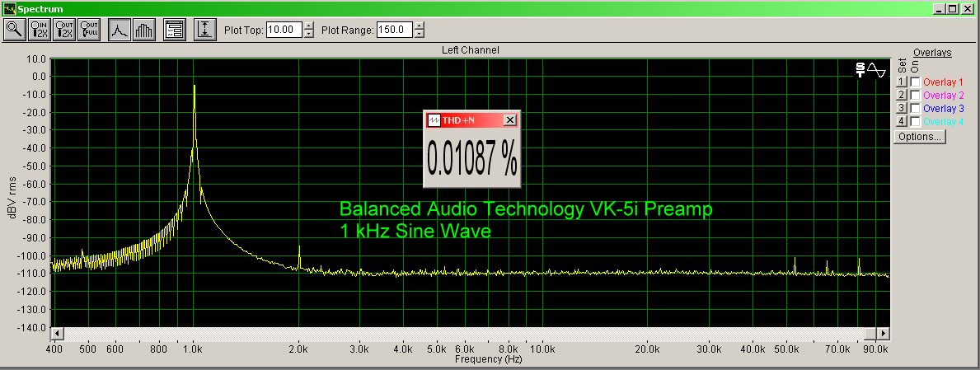Click the THD+N window title bar
980x370 pixels.
point(472,120)
